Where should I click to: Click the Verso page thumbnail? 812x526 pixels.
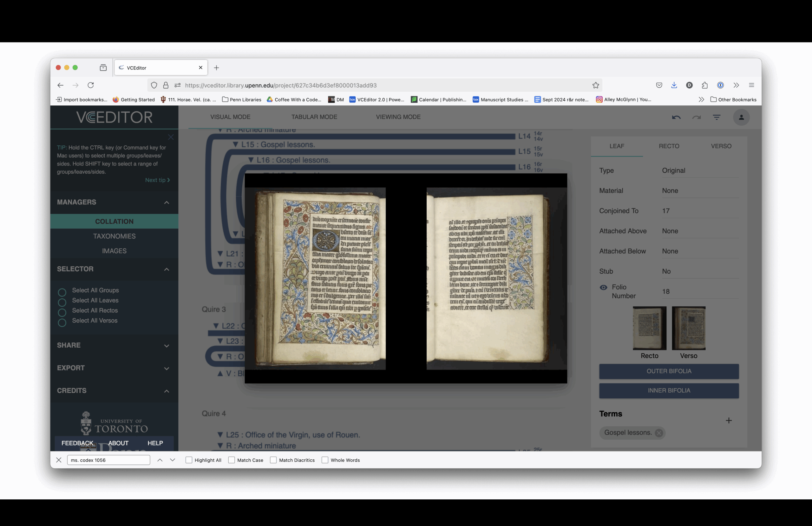pos(689,328)
